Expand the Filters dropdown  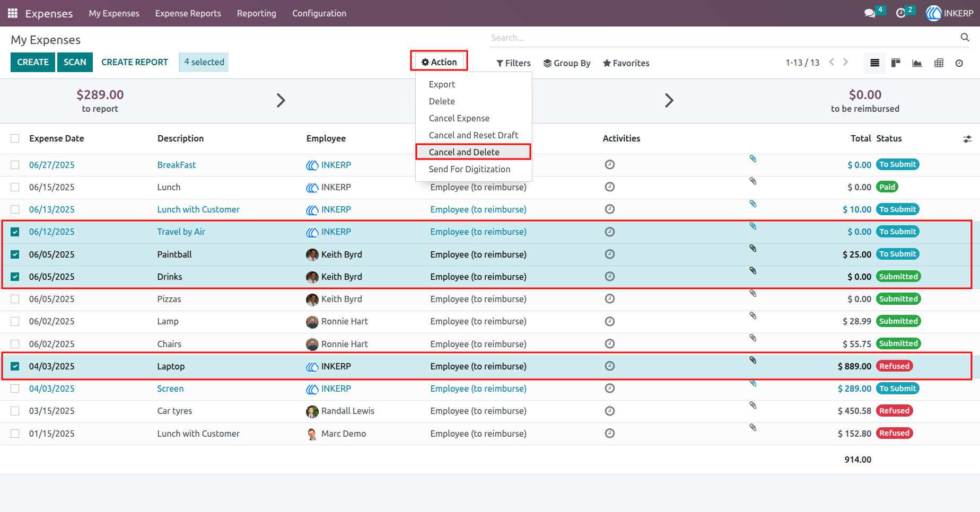click(x=513, y=63)
